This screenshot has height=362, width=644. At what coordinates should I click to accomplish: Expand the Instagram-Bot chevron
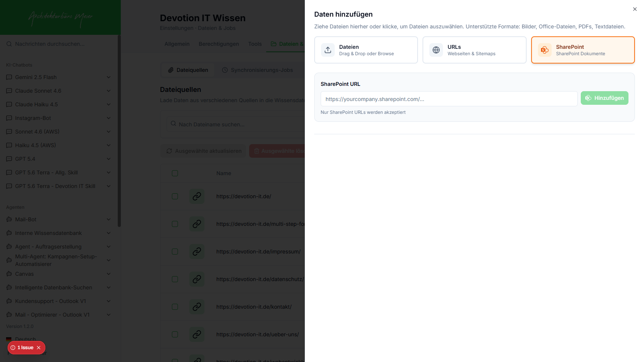pyautogui.click(x=109, y=118)
